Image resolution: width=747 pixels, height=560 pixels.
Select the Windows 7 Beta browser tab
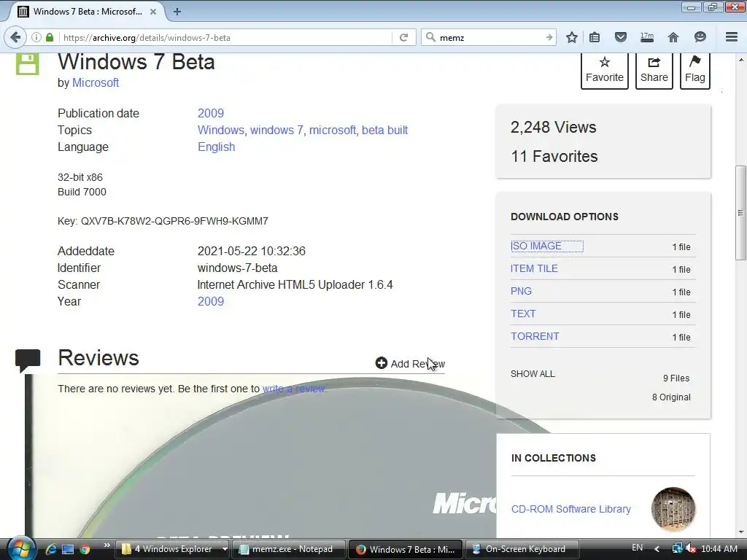click(88, 12)
